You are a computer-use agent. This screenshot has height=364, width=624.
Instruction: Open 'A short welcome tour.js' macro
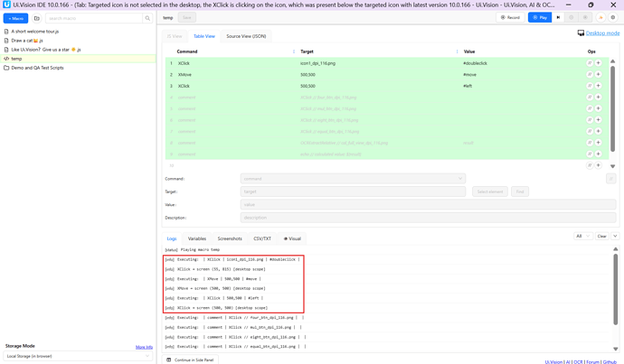(x=35, y=32)
